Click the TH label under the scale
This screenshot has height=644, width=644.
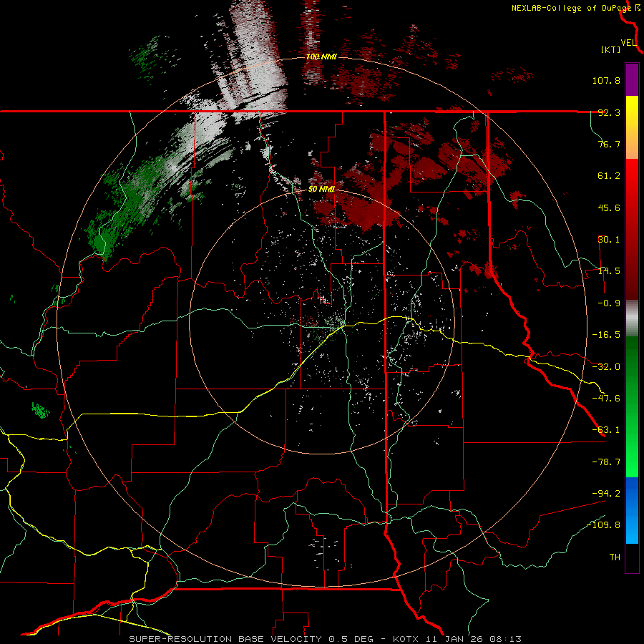pos(615,557)
